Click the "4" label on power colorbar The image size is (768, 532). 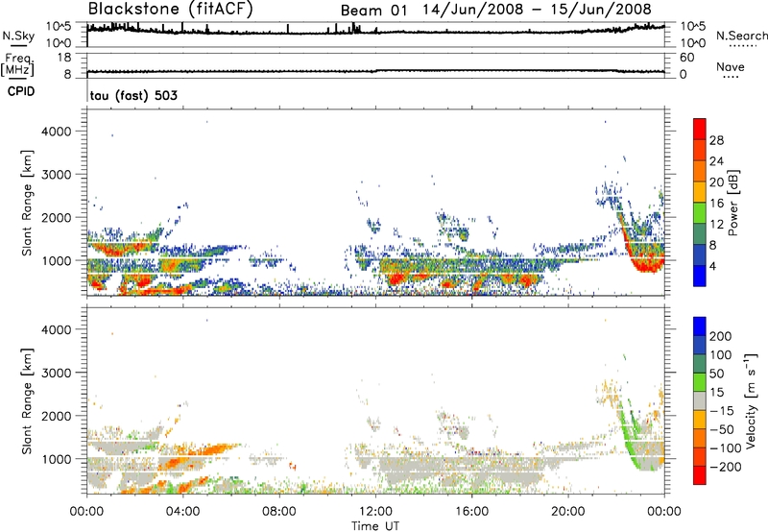click(x=713, y=267)
